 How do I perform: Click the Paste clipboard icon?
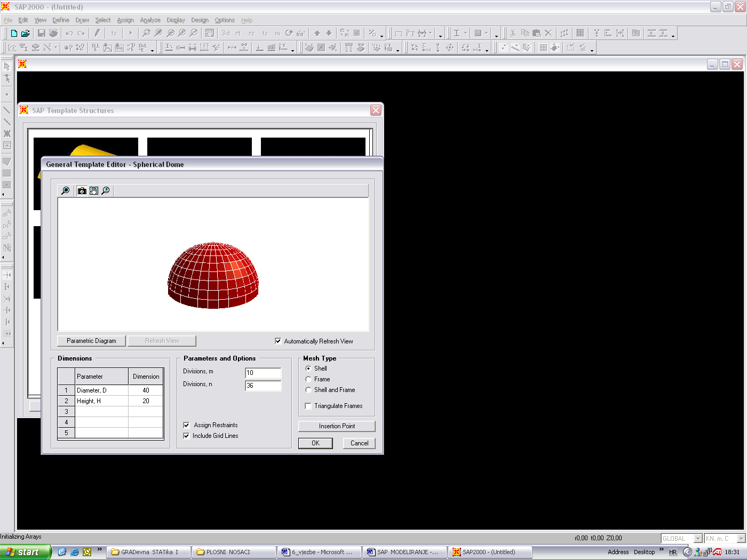click(x=536, y=33)
